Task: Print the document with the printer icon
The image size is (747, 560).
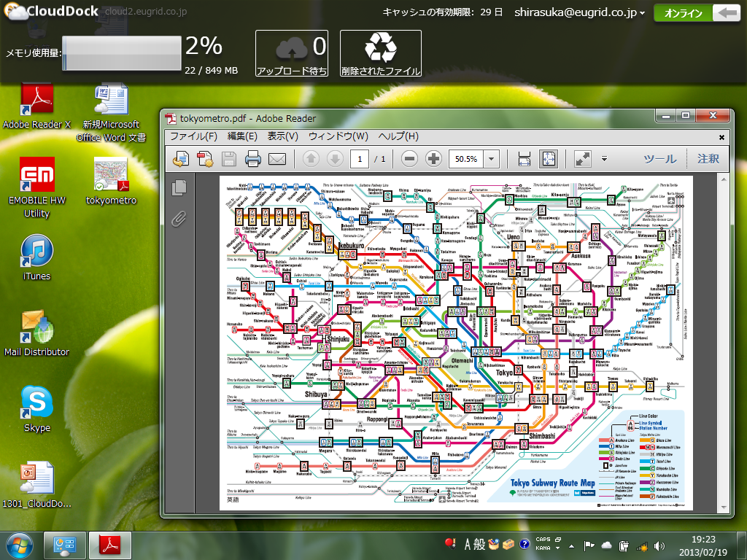Action: [x=253, y=158]
